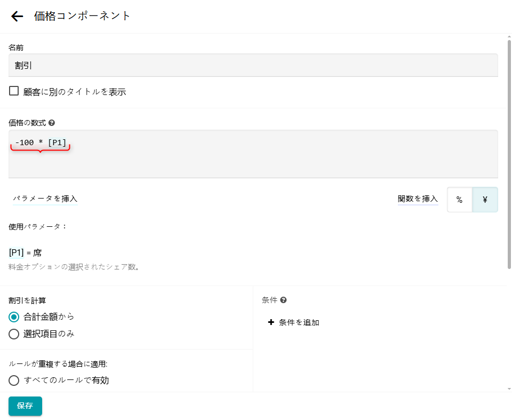The image size is (512, 420).
Task: Choose すべてのルールで有効 radio option
Action: (14, 381)
